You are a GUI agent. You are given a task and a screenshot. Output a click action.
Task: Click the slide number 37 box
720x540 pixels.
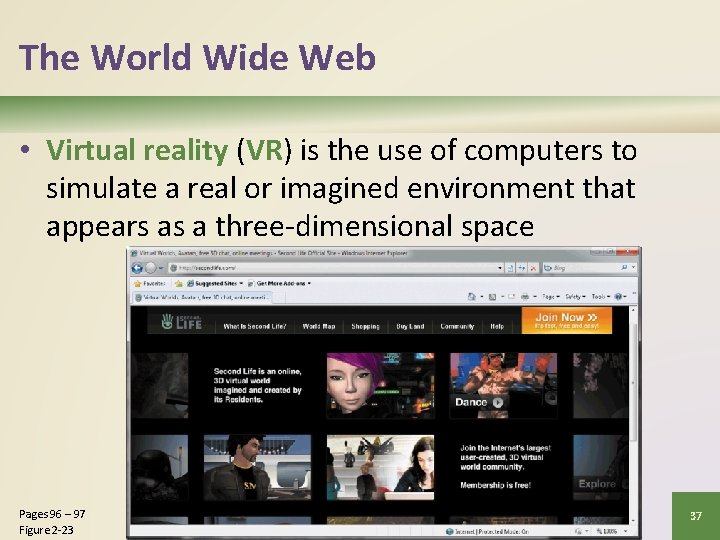[x=696, y=516]
